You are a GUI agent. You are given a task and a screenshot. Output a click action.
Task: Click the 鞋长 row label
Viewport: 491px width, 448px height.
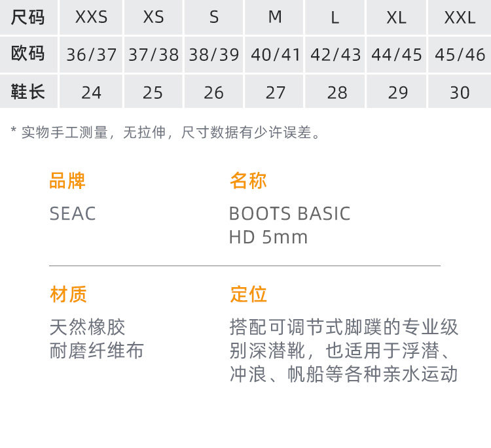click(28, 92)
